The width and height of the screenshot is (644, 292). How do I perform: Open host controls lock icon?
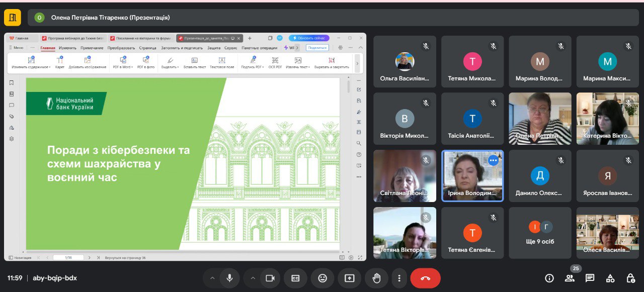[x=630, y=278]
